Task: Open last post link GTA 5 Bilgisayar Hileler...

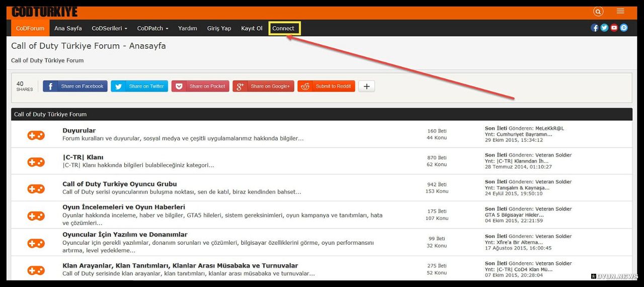Action: pos(514,214)
